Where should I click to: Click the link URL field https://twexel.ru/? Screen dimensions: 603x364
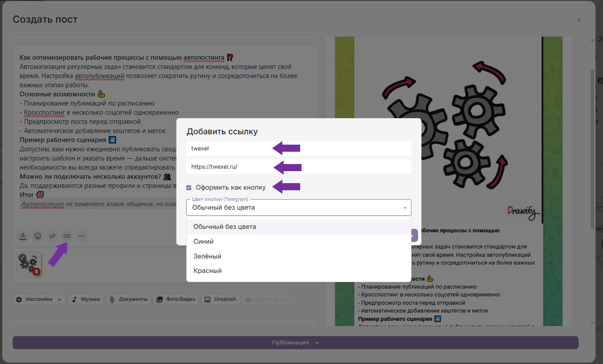tap(299, 167)
